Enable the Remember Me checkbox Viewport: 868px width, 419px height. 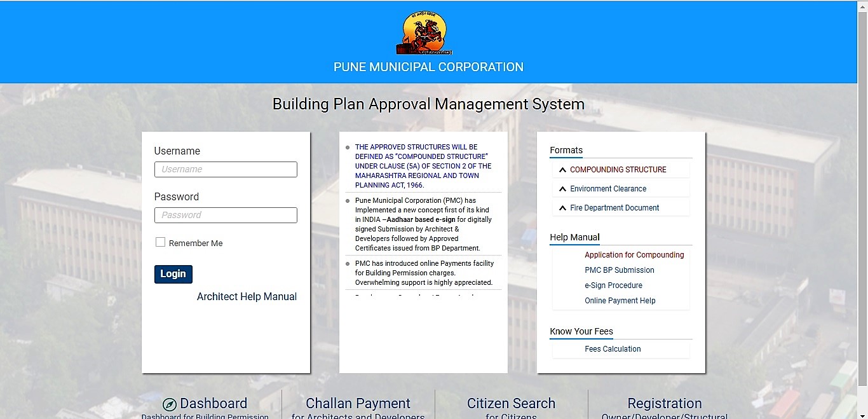pos(159,242)
